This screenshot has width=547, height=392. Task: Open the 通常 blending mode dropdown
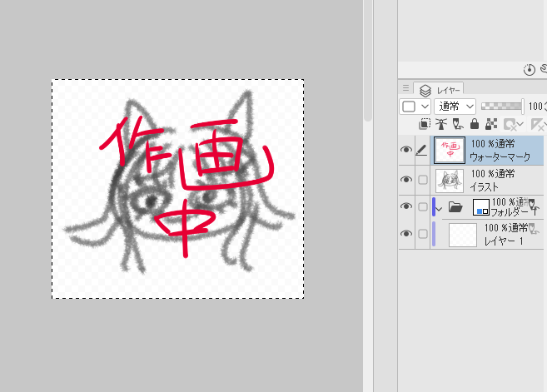click(x=455, y=106)
